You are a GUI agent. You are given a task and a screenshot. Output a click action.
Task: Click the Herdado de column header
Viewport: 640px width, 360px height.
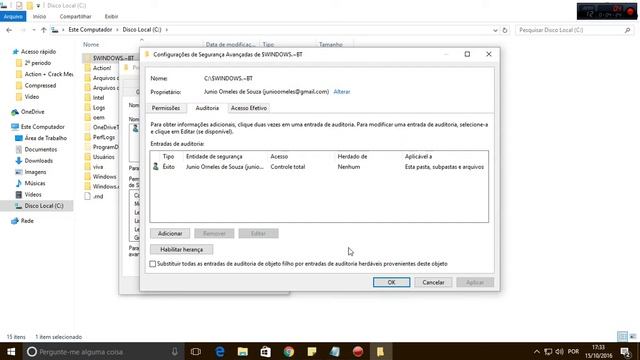pos(352,157)
